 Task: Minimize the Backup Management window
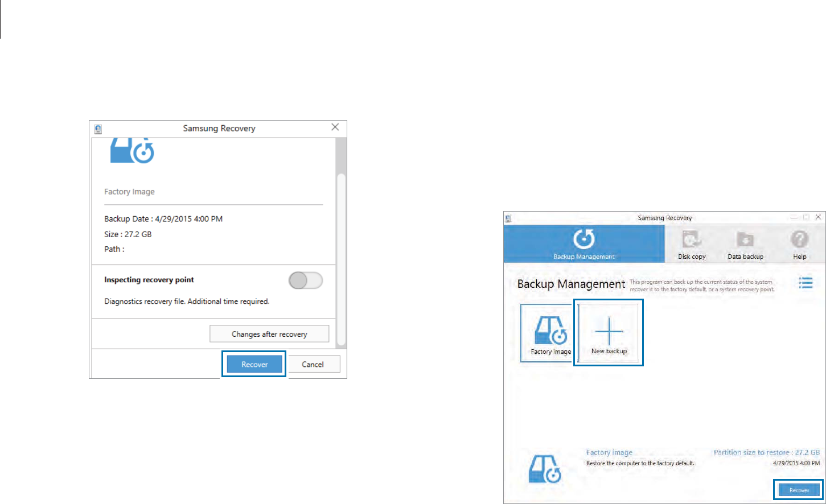coord(794,217)
